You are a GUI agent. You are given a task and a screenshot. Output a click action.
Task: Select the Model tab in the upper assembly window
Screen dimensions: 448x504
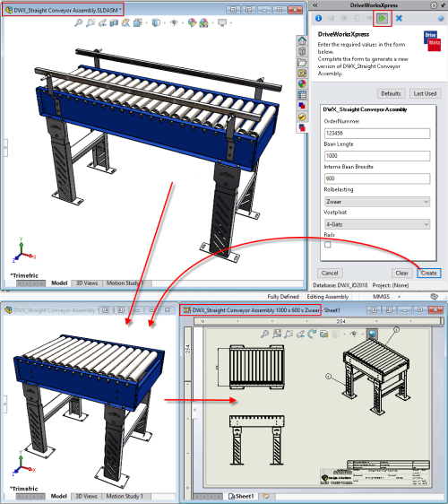click(59, 283)
